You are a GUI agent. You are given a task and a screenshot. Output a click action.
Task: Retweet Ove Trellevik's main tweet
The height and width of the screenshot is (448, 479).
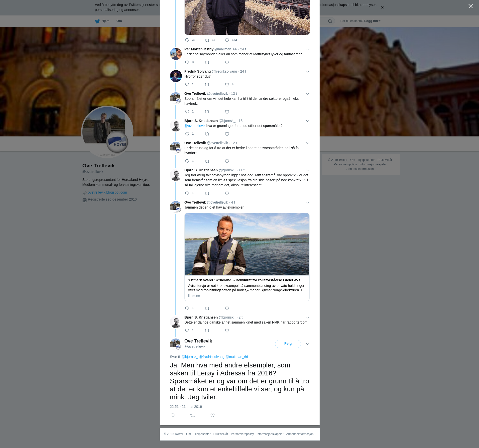click(192, 415)
